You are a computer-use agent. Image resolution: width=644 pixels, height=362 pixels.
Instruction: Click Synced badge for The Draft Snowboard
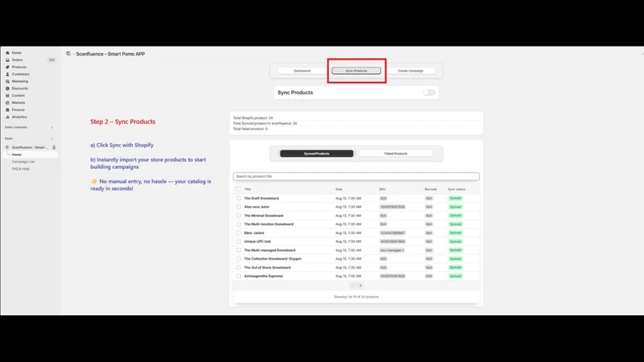(456, 198)
